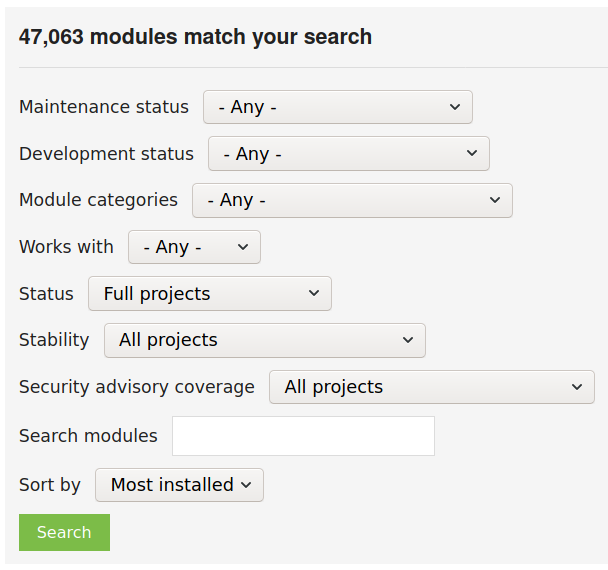Viewport: 608px width, 570px height.
Task: Expand the Development status dropdown
Action: click(x=348, y=154)
